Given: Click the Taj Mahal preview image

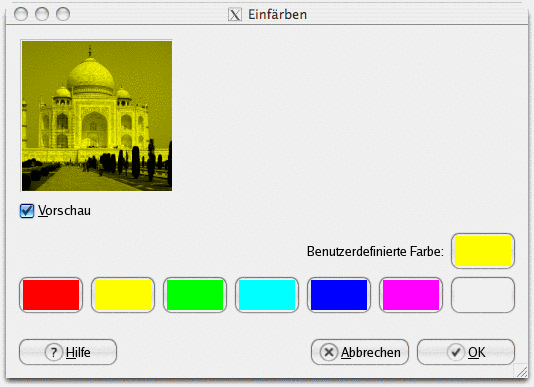Looking at the screenshot, I should [97, 116].
